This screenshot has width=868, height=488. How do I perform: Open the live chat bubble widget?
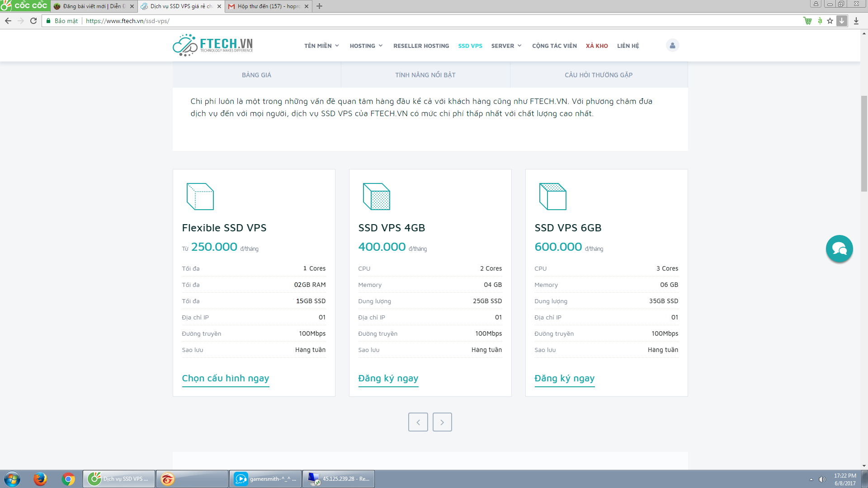839,249
